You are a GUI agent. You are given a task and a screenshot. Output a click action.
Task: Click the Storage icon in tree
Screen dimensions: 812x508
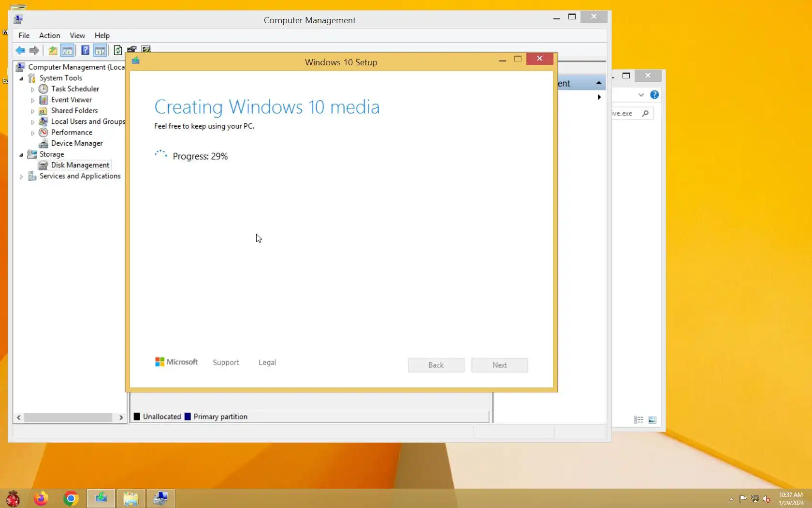coord(32,154)
